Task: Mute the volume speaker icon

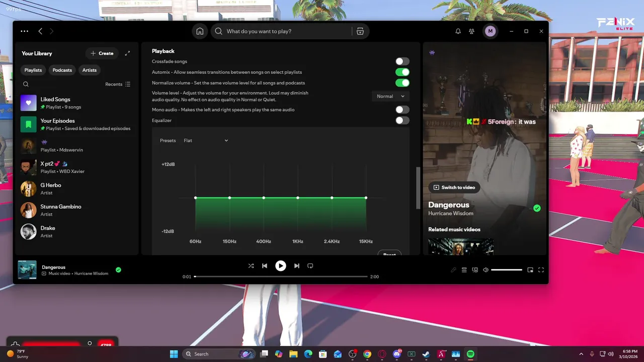Action: click(486, 270)
